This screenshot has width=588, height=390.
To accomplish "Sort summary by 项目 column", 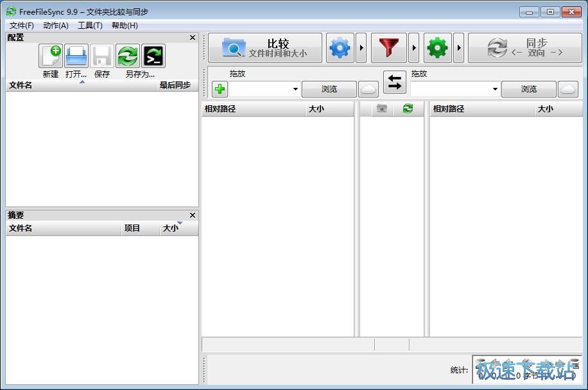I will [140, 228].
